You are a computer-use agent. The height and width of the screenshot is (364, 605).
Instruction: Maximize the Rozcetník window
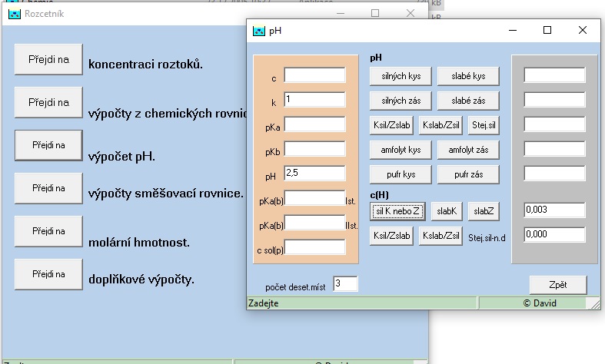(x=375, y=13)
